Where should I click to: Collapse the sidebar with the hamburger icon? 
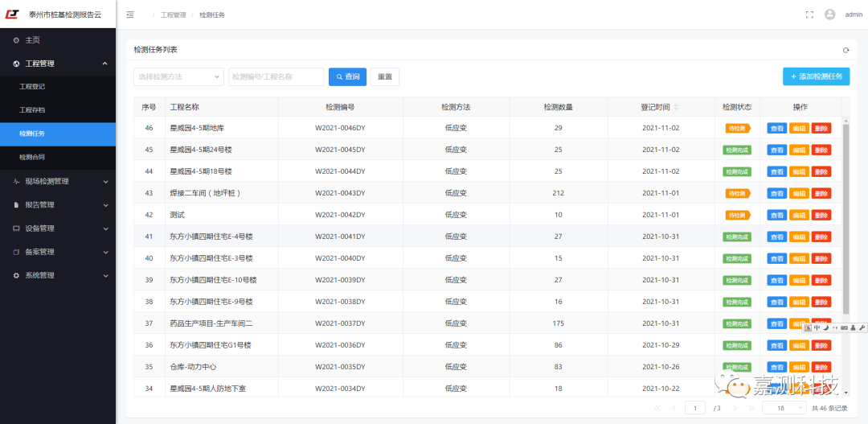tap(130, 15)
